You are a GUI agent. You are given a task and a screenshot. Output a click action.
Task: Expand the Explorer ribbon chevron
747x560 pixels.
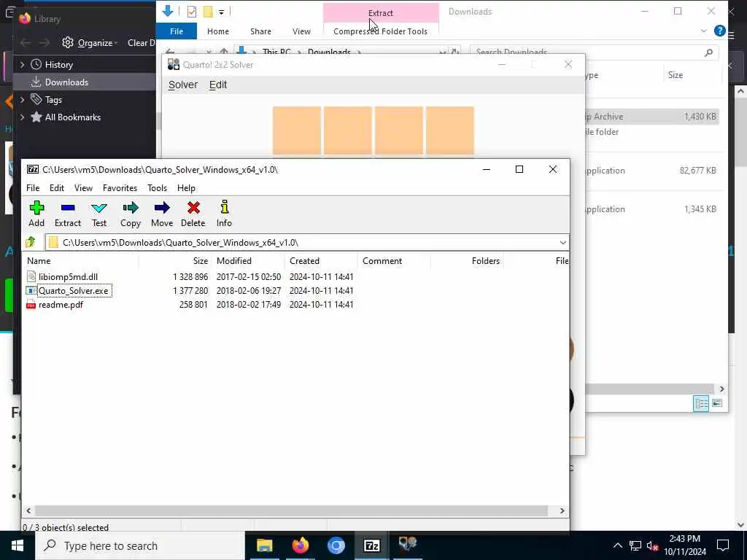(x=704, y=31)
